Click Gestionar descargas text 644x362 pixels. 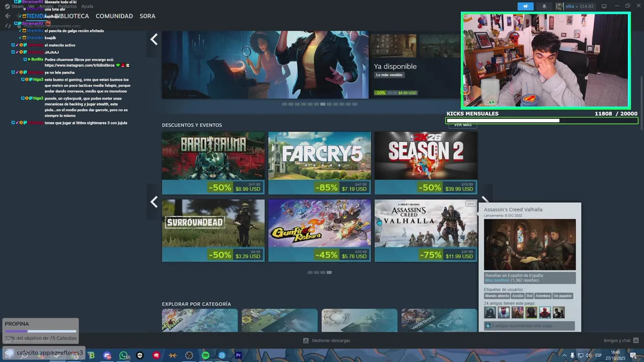pyautogui.click(x=331, y=340)
